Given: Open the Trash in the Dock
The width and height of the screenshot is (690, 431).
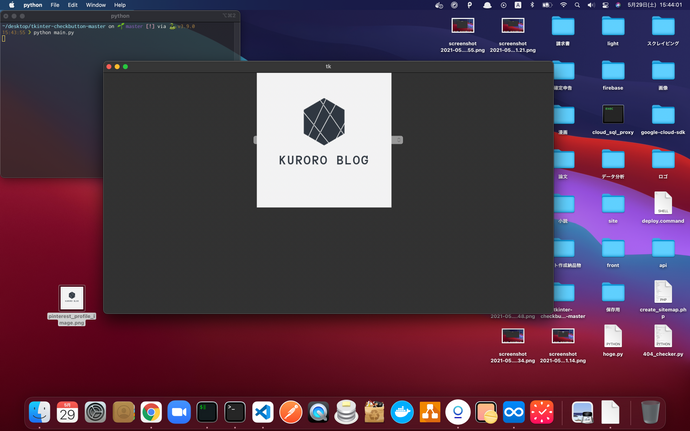Looking at the screenshot, I should [x=650, y=412].
